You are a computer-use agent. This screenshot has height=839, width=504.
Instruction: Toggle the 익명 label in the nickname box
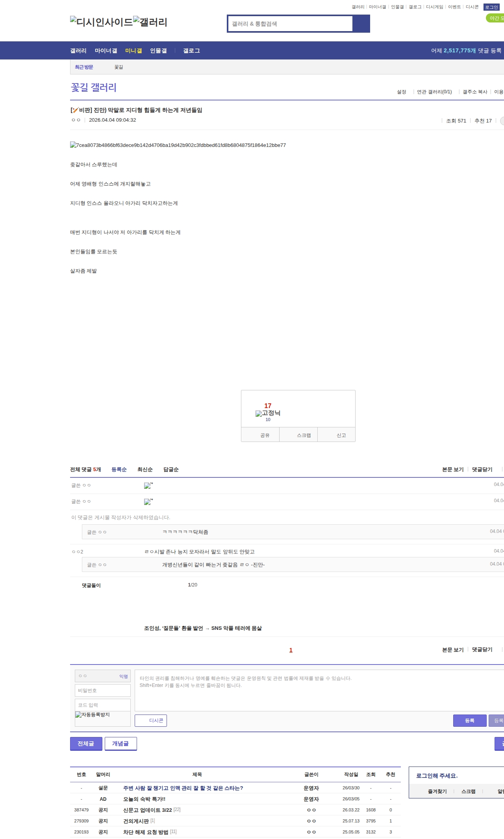(x=124, y=676)
